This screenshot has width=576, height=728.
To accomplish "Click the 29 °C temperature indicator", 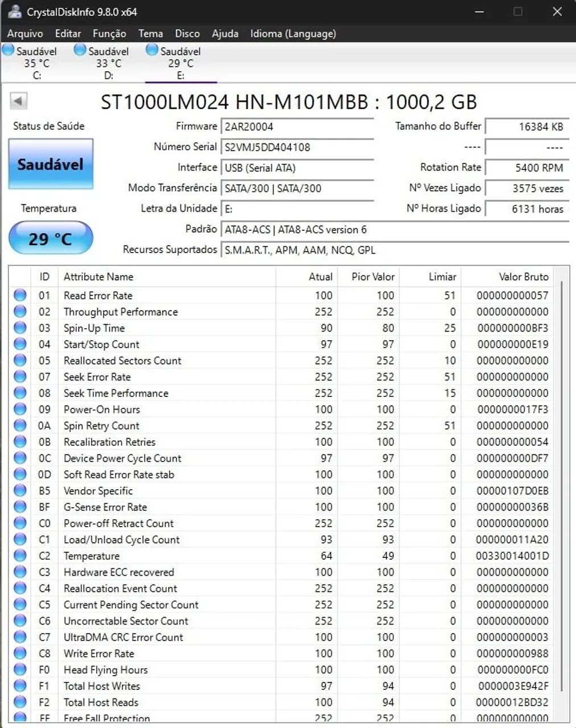I will tap(50, 238).
